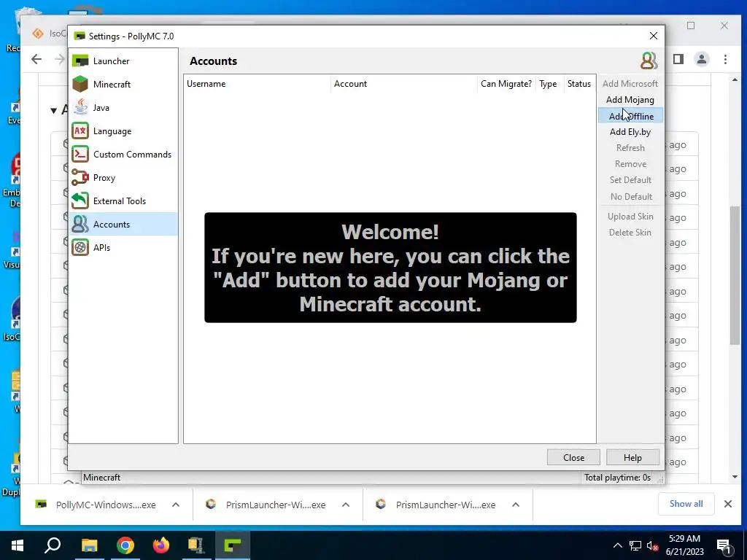The height and width of the screenshot is (560, 747).
Task: Expand first PrismLauncher download options chevron
Action: 346,505
